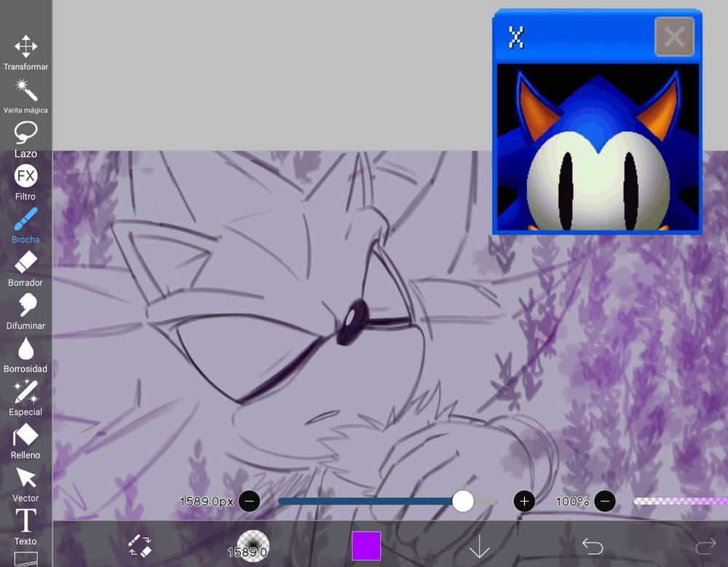The image size is (728, 567).
Task: Choose the Relleno fill bucket tool
Action: (x=26, y=441)
